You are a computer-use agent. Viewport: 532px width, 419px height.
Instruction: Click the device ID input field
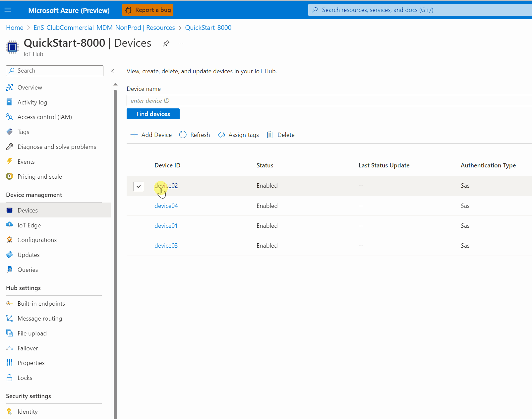pyautogui.click(x=329, y=100)
